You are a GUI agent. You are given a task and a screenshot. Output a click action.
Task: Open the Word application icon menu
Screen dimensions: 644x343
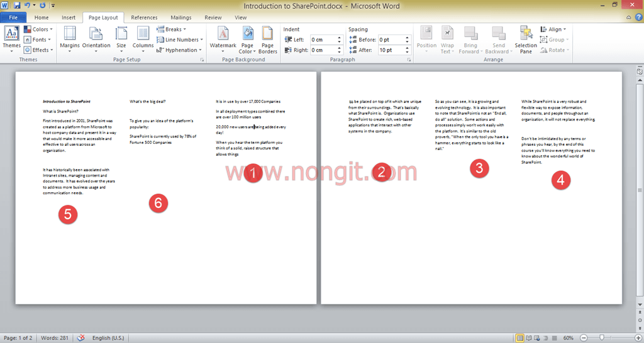[x=4, y=5]
